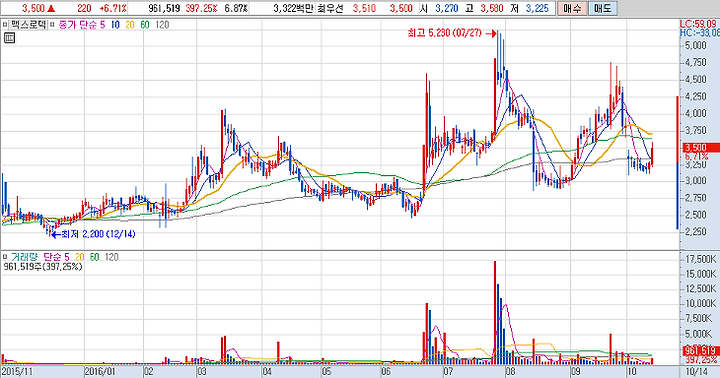
Task: Click the 2015/11 date axis label
Action: [17, 372]
